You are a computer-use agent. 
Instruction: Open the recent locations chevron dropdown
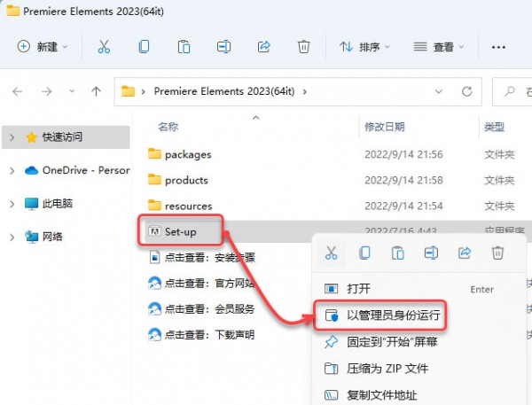point(72,91)
